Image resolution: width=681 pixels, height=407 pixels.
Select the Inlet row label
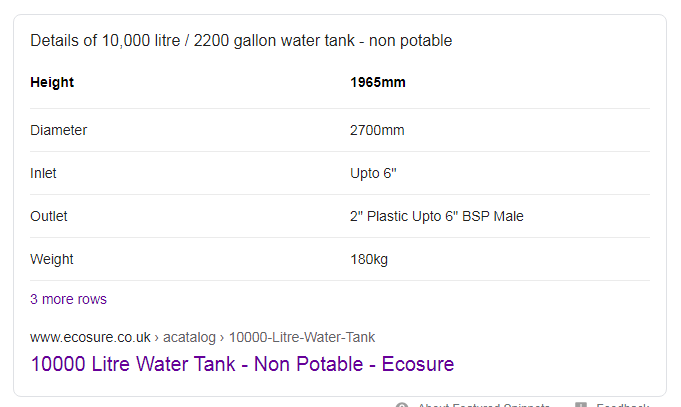[43, 173]
